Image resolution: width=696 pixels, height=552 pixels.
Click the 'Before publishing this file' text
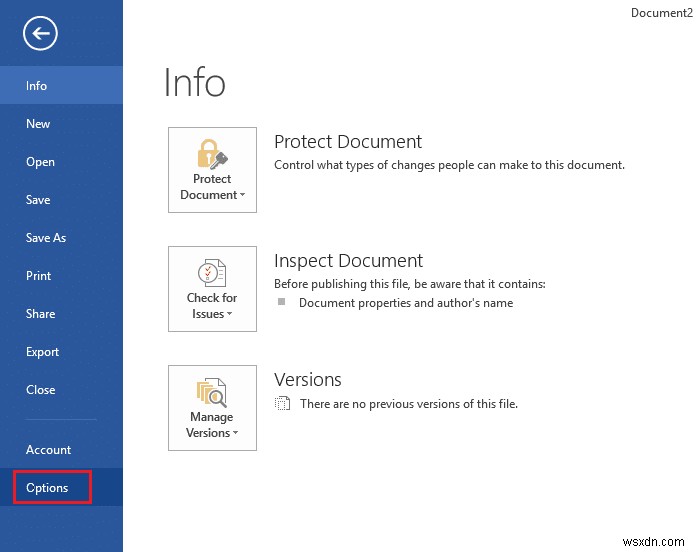tap(410, 284)
